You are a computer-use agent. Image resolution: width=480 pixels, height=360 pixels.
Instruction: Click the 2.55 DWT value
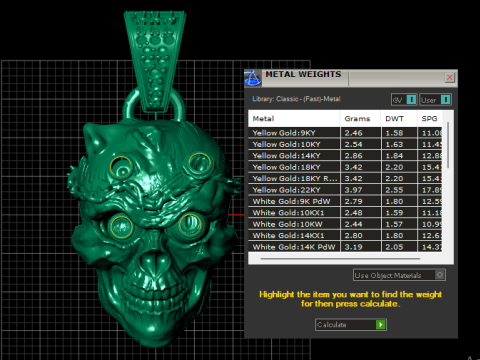[394, 190]
